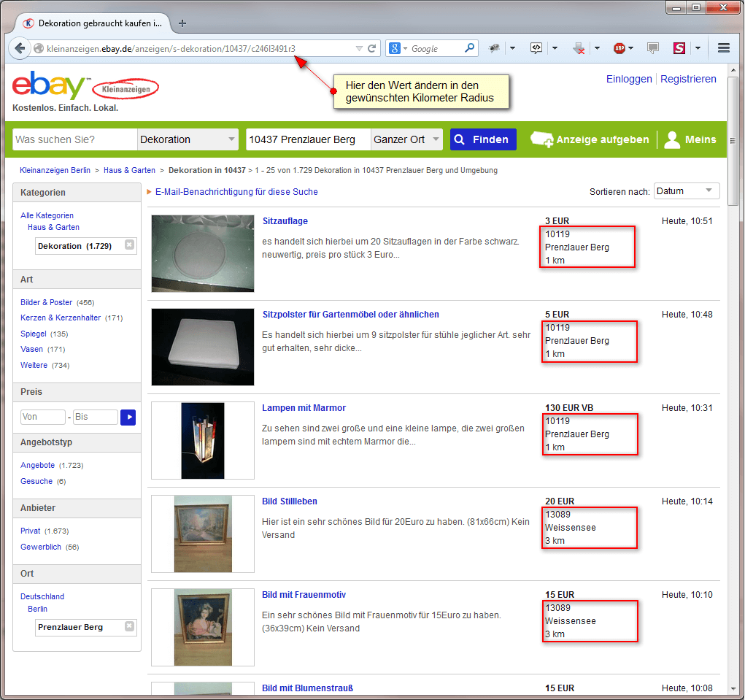Screen dimensions: 745x700
Task: Open the Bild mit Blumenstrauß listing
Action: (307, 688)
